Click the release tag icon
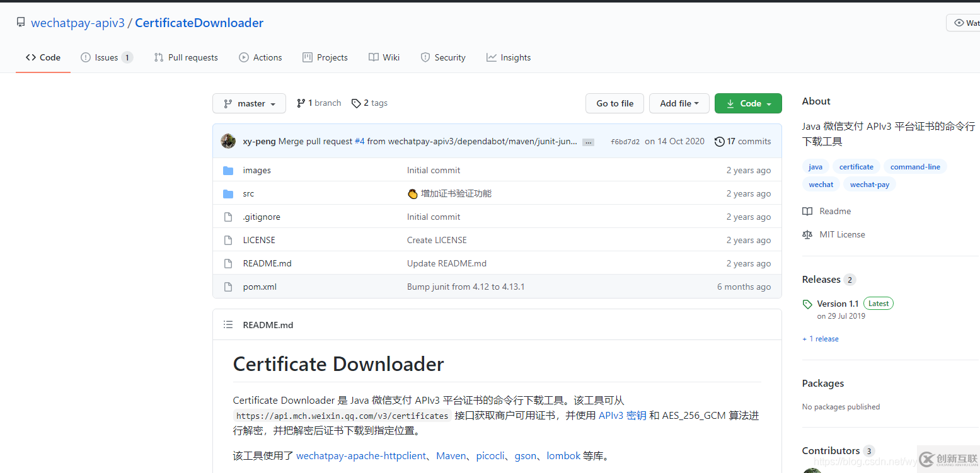980x473 pixels. 807,304
